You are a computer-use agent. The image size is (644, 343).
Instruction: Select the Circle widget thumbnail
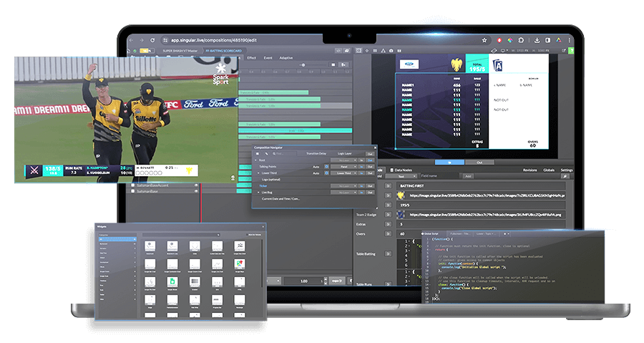click(x=195, y=247)
